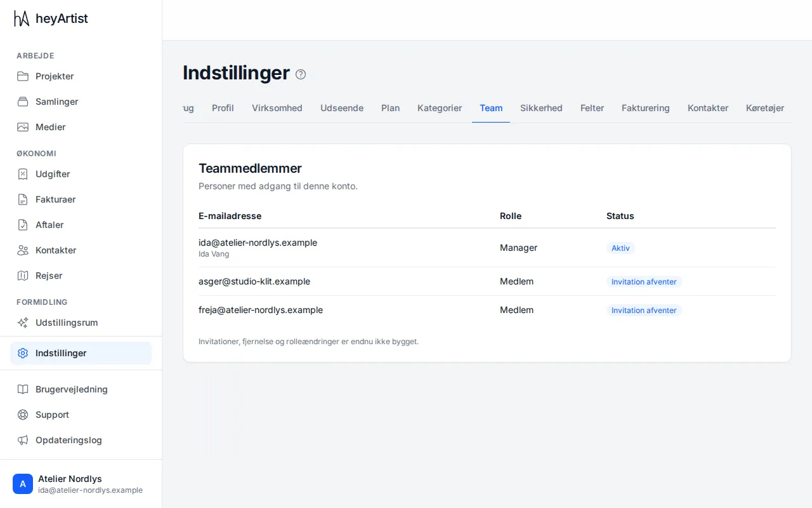Click the Medier image icon

(x=23, y=127)
